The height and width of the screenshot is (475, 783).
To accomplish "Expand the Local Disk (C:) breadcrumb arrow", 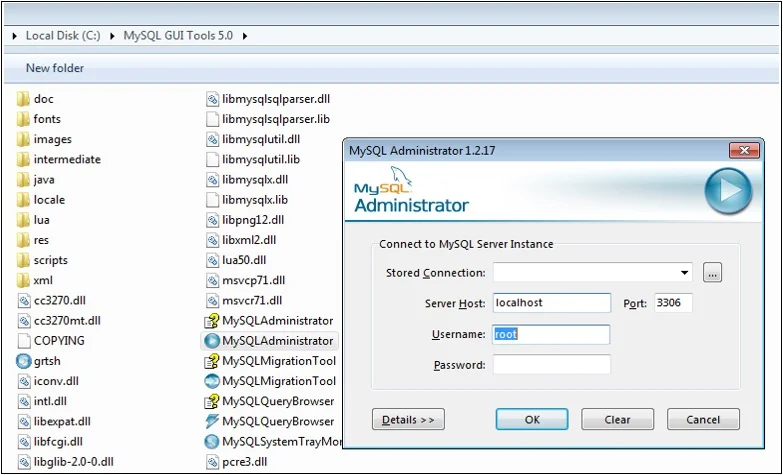I will [112, 36].
